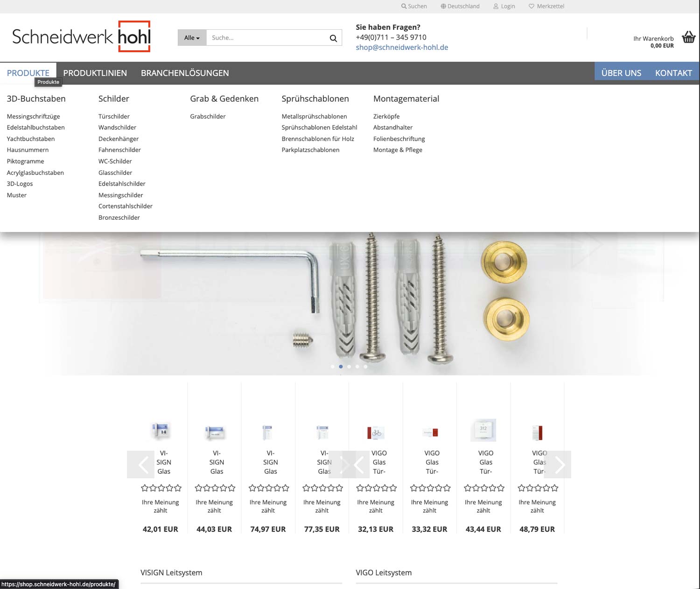Open the shopping cart basket icon
This screenshot has height=589, width=700.
point(688,37)
